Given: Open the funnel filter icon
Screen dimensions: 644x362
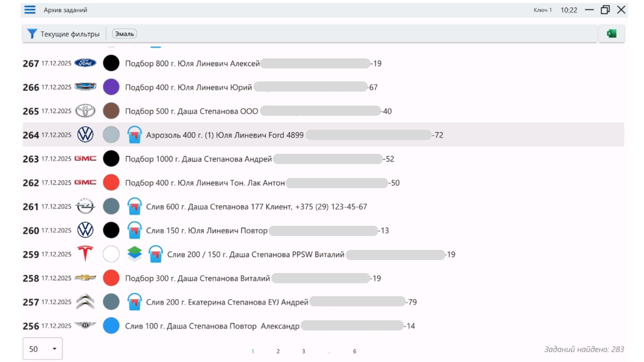Looking at the screenshot, I should 32,34.
